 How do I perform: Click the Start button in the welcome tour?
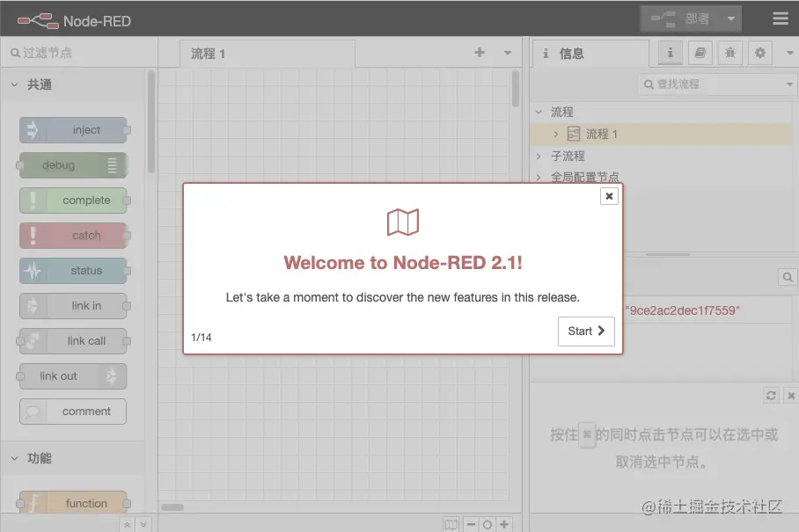[586, 332]
